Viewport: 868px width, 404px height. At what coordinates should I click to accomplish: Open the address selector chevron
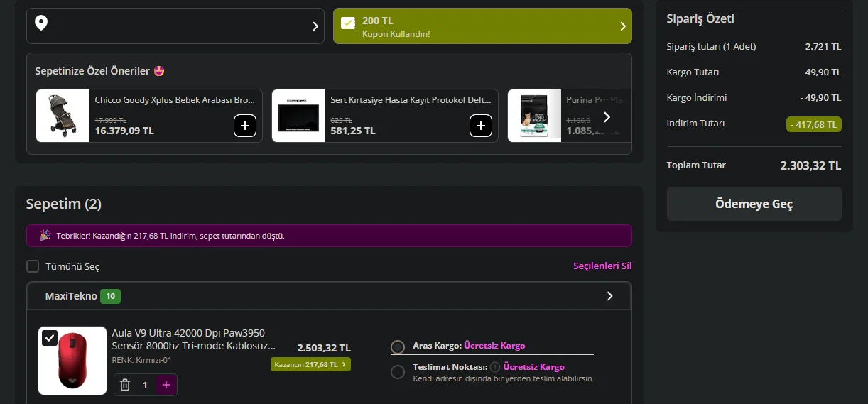pyautogui.click(x=315, y=26)
